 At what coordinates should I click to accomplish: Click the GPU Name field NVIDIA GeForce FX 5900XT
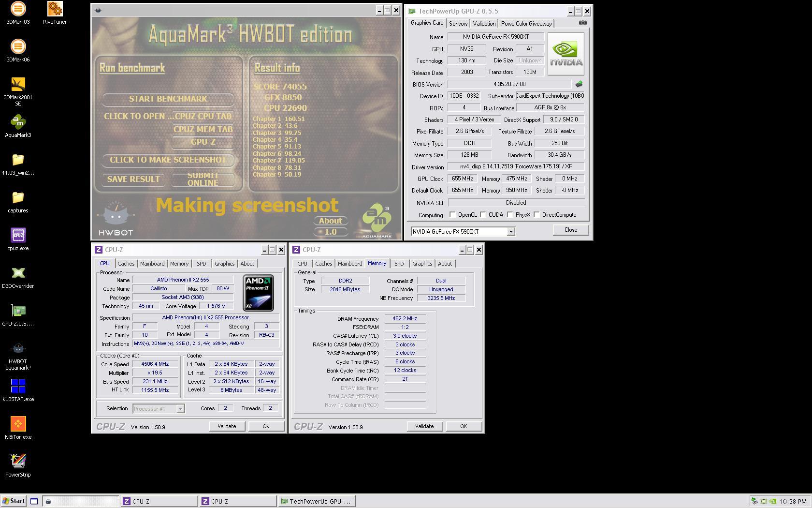tap(496, 37)
